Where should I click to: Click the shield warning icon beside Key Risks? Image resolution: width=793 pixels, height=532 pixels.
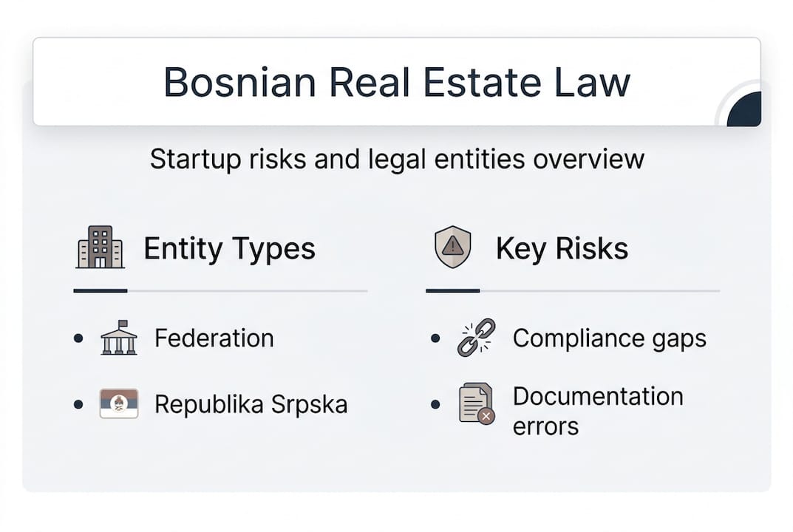pyautogui.click(x=452, y=248)
